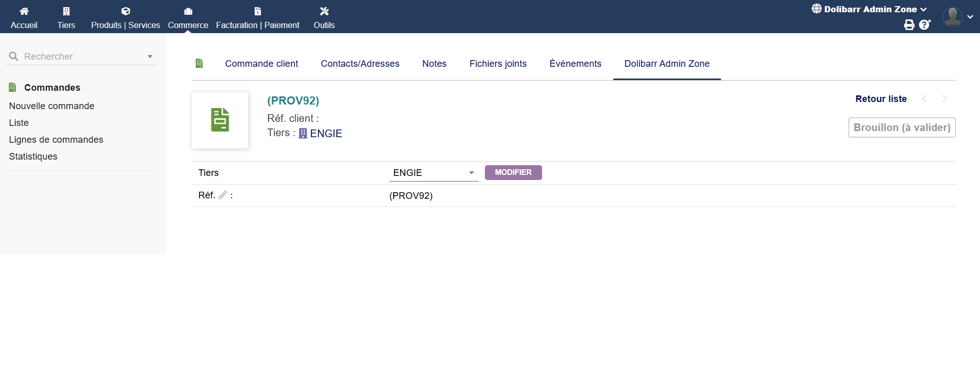The width and height of the screenshot is (980, 386).
Task: Open the Outils tools icon
Action: click(x=324, y=11)
